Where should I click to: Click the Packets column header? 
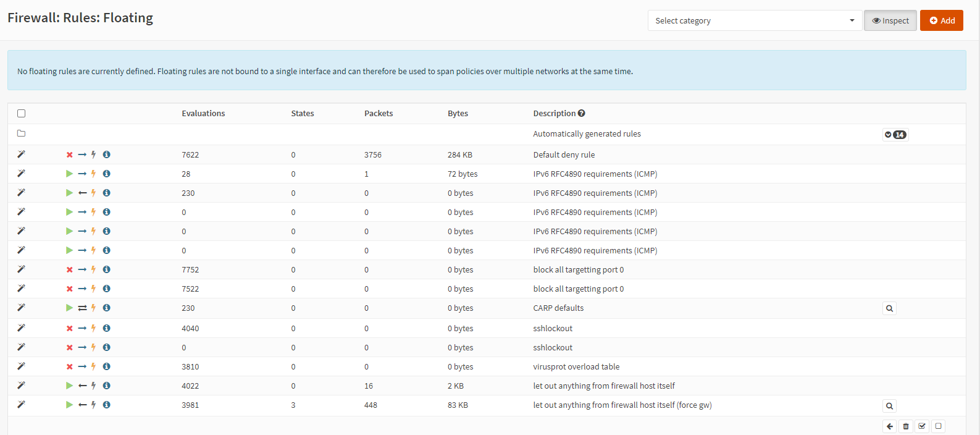[x=379, y=113]
